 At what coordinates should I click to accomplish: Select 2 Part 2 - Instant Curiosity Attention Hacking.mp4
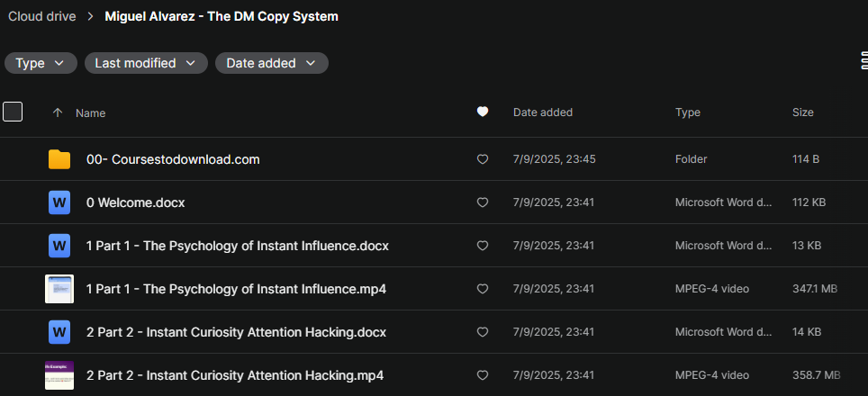point(235,375)
